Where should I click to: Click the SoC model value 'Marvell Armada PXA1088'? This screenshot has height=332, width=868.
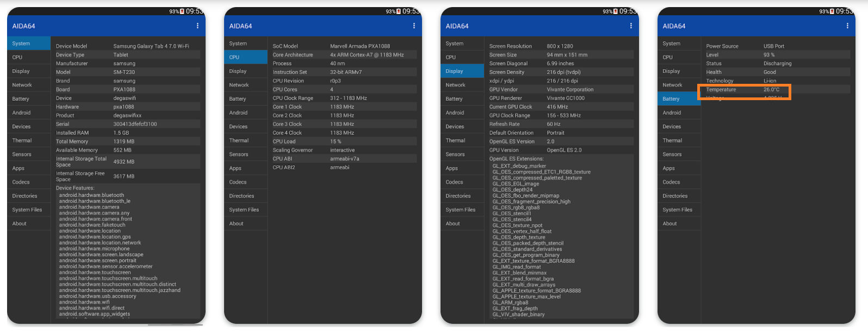click(x=360, y=46)
